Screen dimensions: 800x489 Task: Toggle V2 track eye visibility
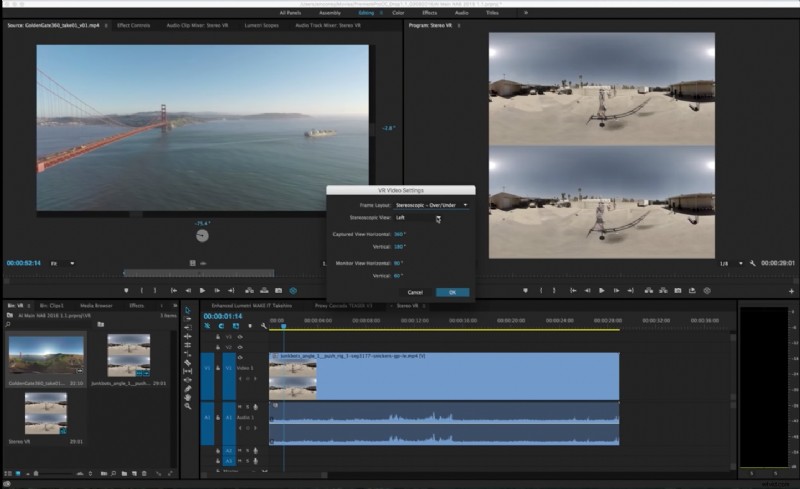click(240, 347)
